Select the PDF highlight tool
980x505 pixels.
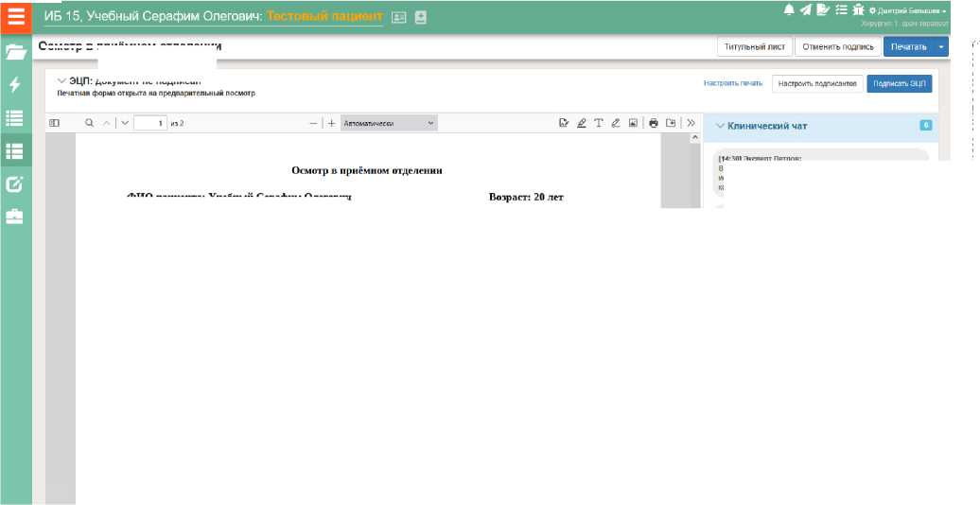pyautogui.click(x=581, y=123)
